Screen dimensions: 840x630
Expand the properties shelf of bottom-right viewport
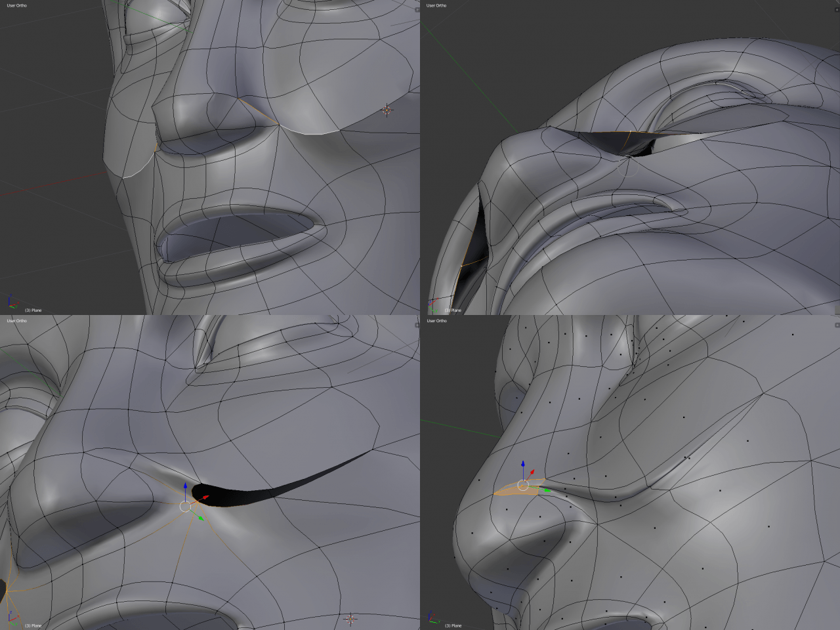(837, 325)
